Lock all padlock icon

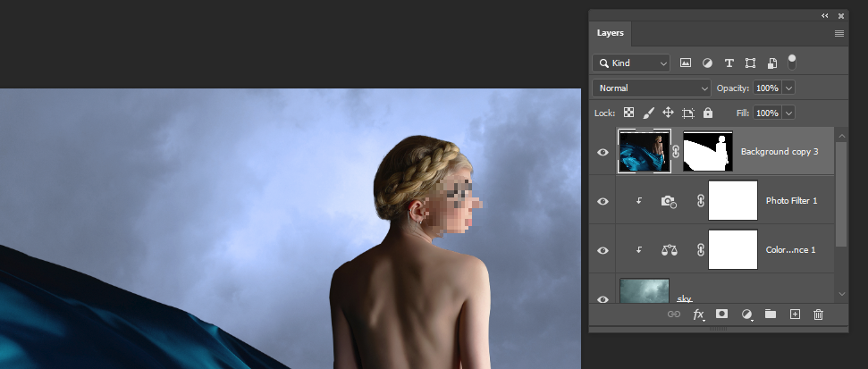tap(707, 113)
